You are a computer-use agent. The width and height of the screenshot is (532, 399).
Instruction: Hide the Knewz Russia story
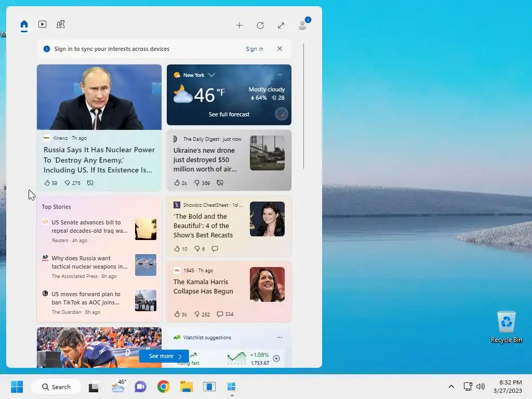(x=90, y=183)
